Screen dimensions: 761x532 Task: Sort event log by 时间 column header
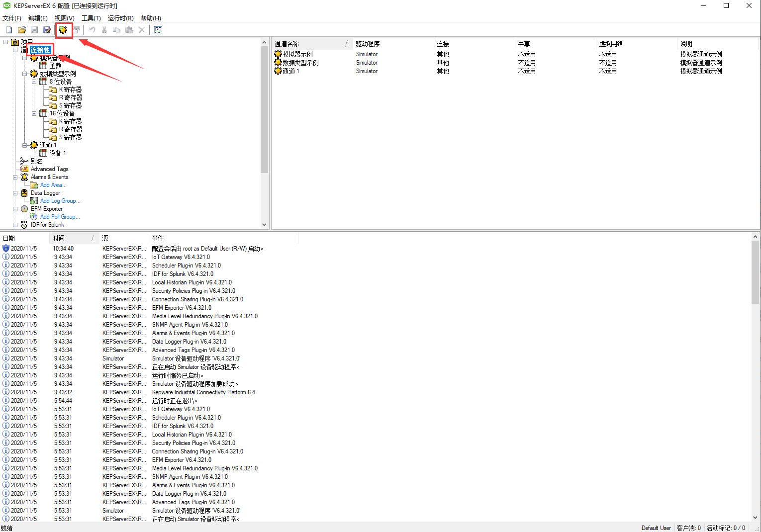coord(74,238)
